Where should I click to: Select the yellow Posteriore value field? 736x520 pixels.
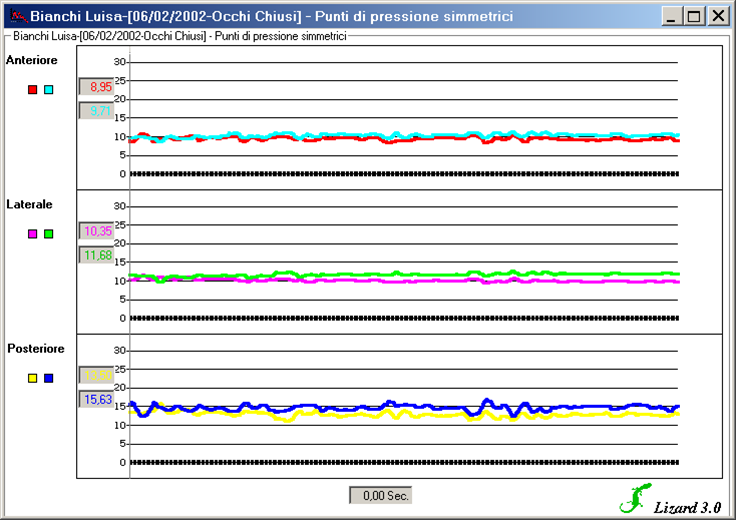97,375
